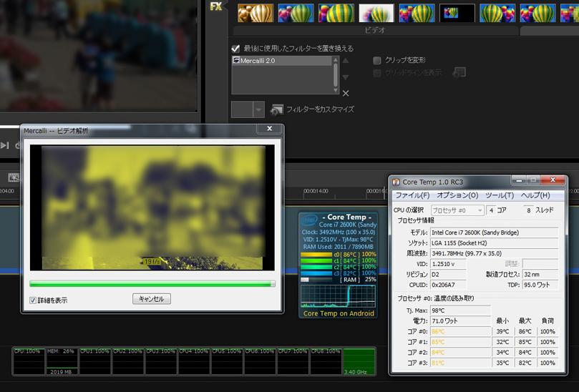The image size is (579, 392).
Task: Select the first golden balloon filter thumbnail
Action: click(256, 13)
